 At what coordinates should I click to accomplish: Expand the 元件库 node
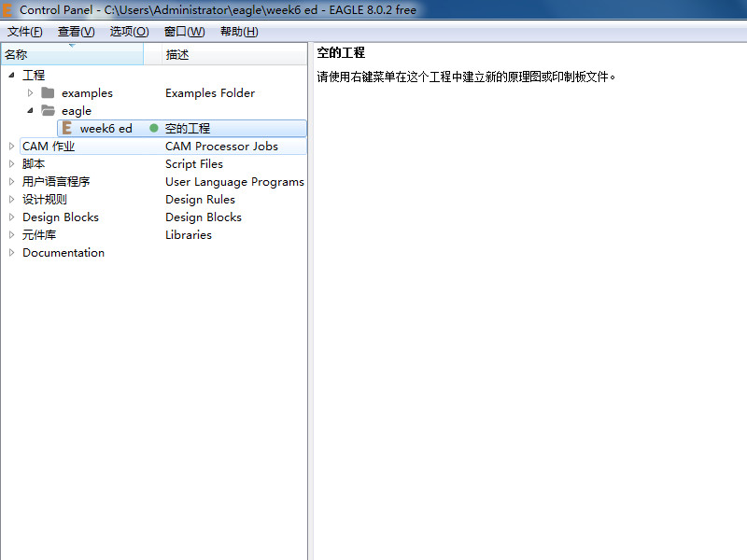[x=11, y=235]
